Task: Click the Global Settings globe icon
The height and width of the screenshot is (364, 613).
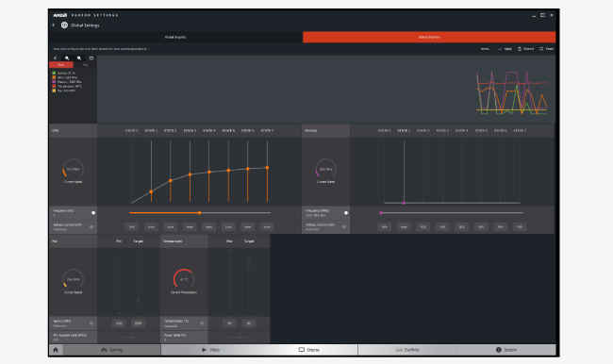Action: (x=64, y=25)
